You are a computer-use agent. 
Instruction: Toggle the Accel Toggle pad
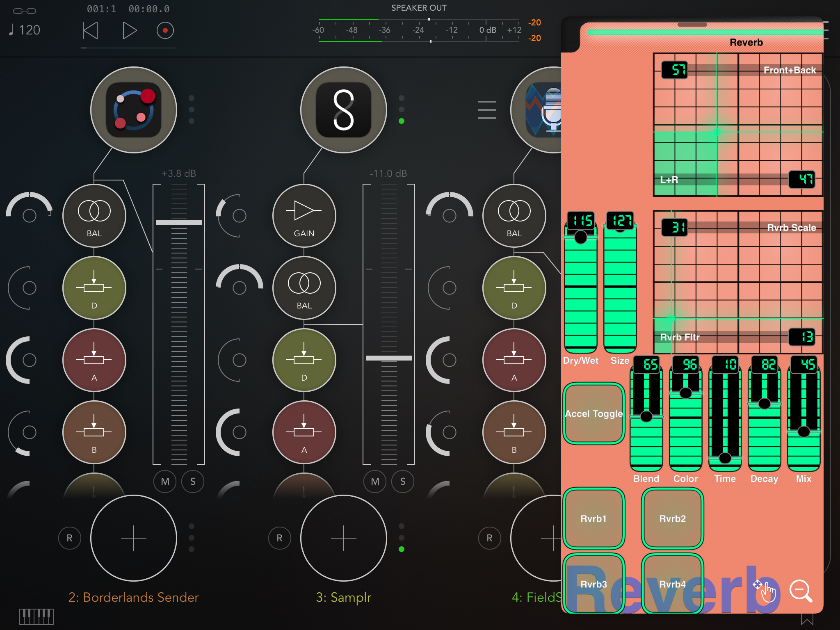(593, 413)
